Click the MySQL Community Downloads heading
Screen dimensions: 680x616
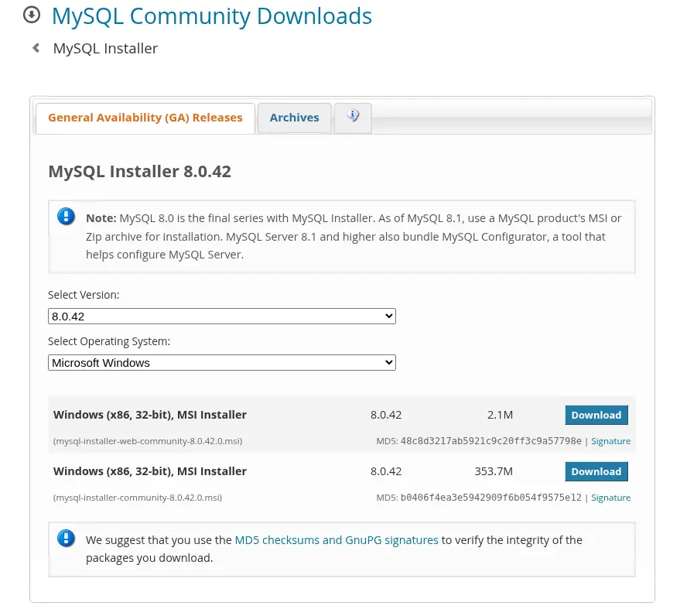pos(211,15)
